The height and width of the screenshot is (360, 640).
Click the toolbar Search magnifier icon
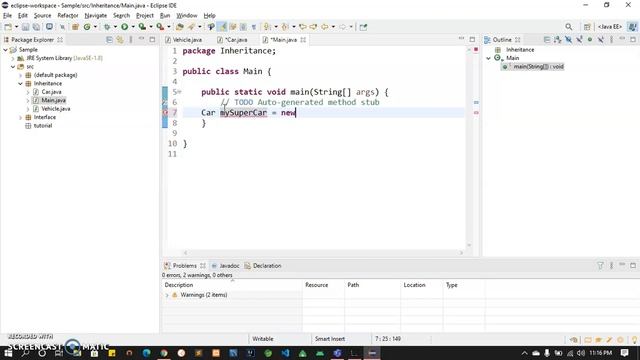click(569, 27)
